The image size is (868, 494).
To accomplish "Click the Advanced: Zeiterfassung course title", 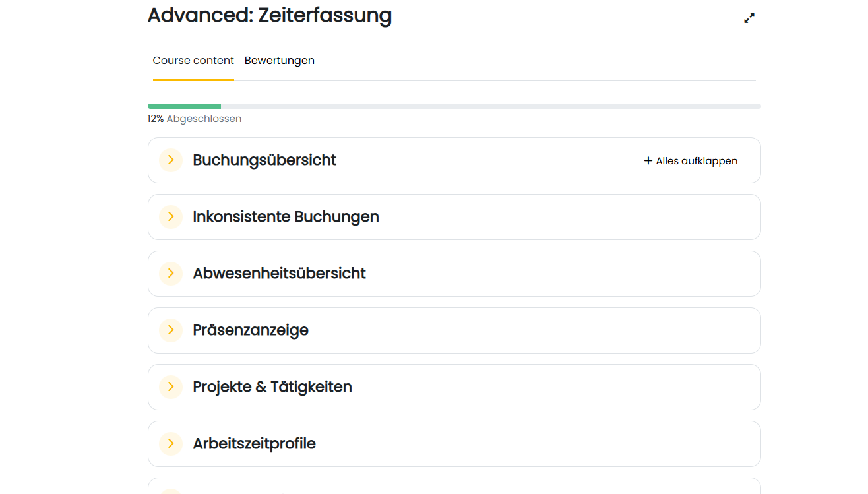I will tap(269, 15).
